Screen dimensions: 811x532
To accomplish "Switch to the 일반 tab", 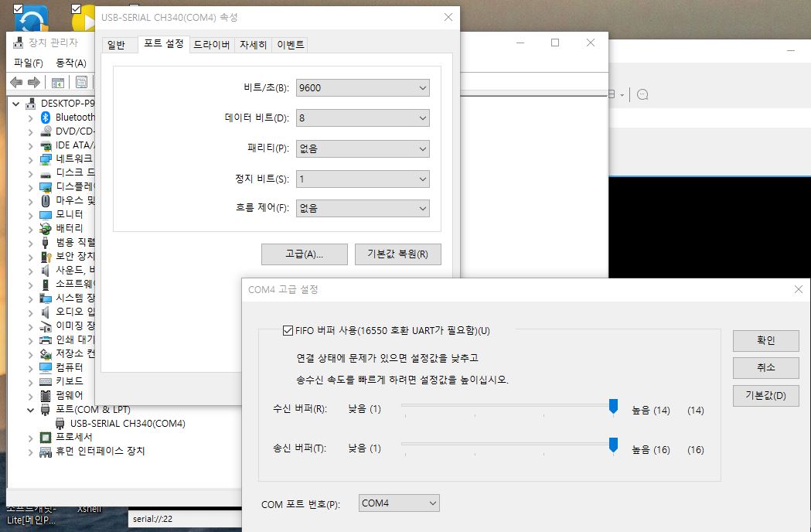I will click(x=117, y=45).
